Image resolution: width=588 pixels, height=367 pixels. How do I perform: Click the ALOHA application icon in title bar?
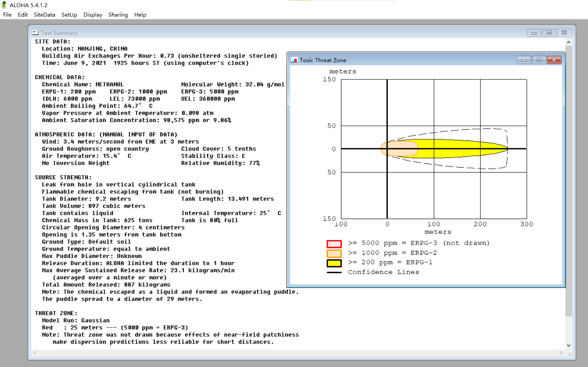click(x=4, y=5)
